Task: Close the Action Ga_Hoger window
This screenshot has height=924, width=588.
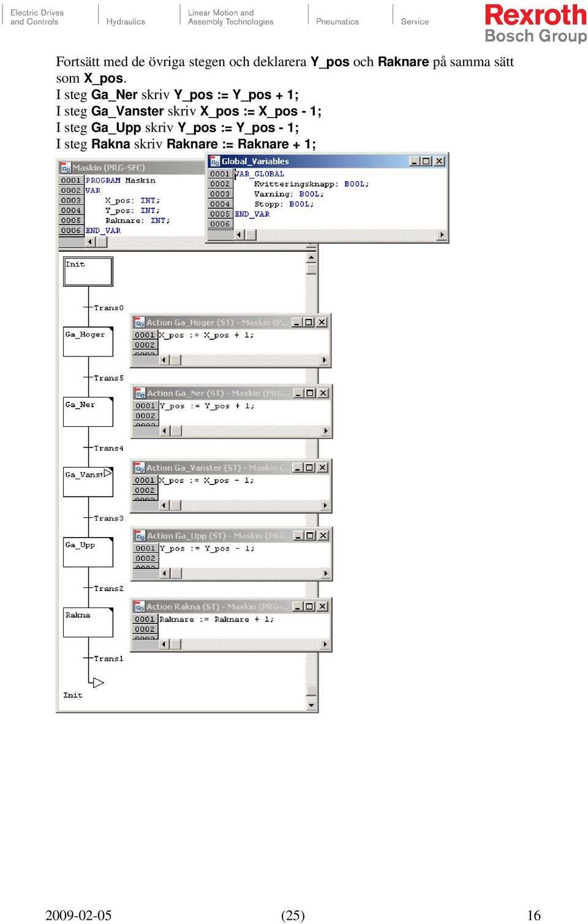Action: 322,322
